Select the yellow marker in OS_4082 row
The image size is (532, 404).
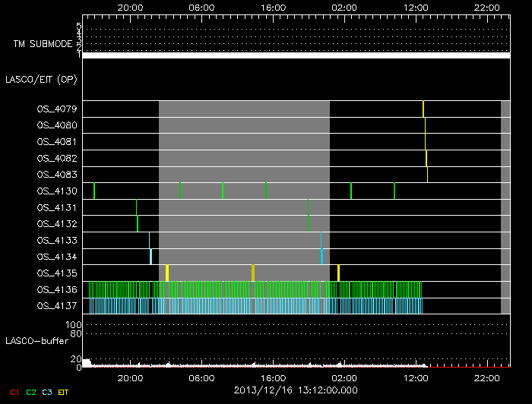click(x=426, y=158)
